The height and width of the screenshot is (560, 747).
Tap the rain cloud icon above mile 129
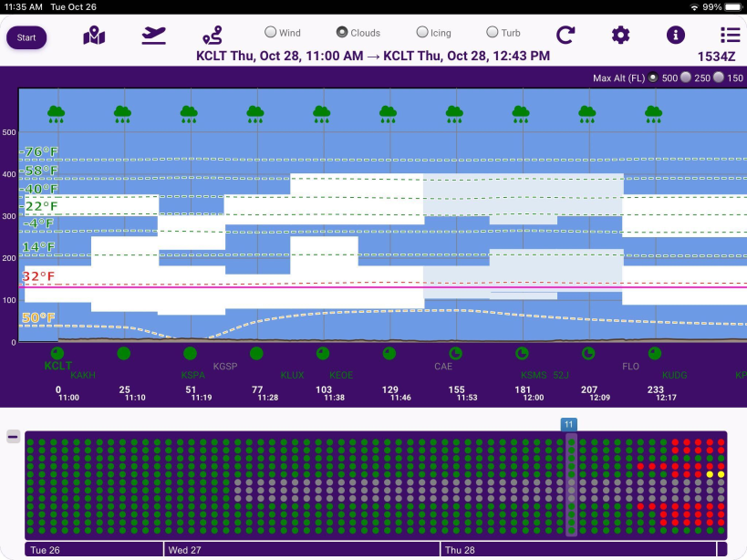point(388,114)
